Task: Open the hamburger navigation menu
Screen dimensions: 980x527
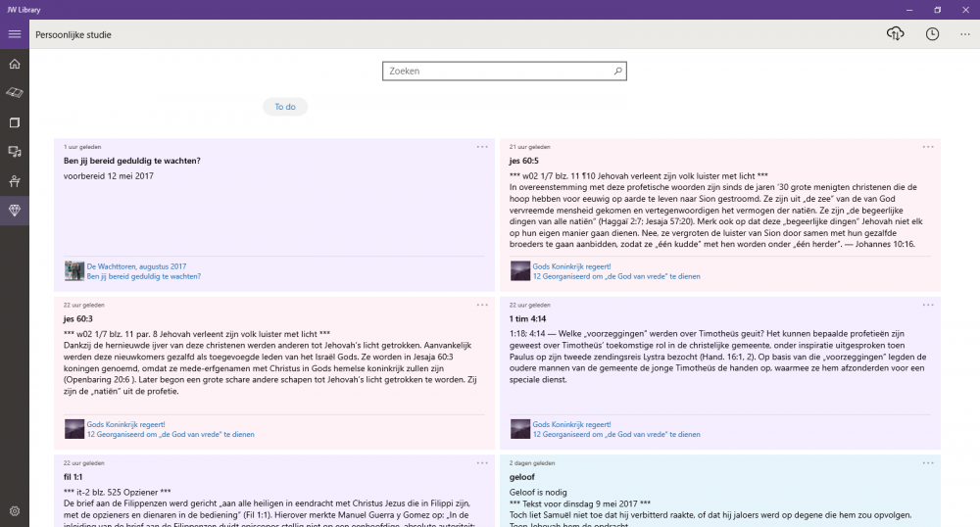Action: (15, 34)
